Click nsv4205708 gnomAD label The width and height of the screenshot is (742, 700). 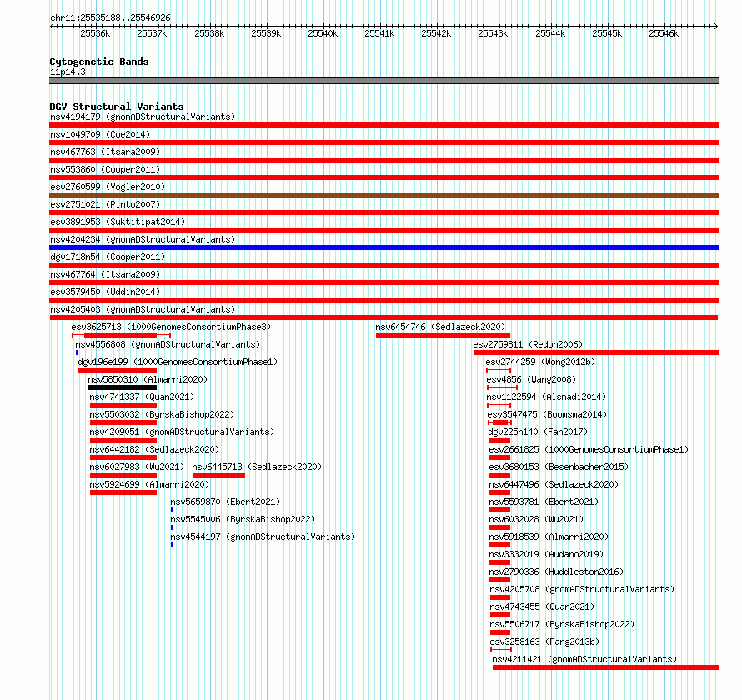582,589
